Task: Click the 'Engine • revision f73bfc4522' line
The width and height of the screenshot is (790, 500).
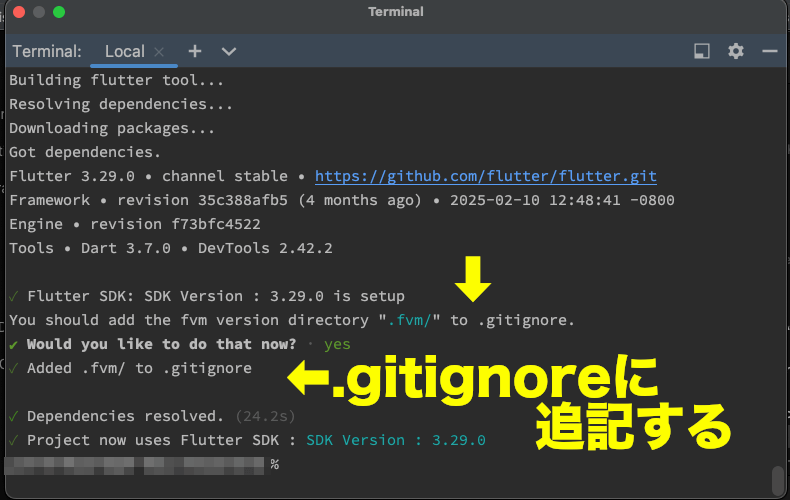Action: pyautogui.click(x=135, y=224)
